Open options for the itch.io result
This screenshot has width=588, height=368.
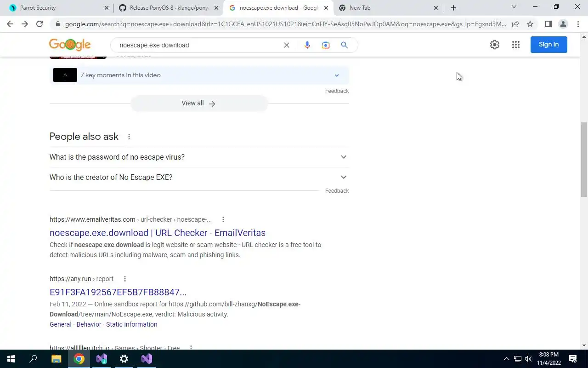[x=191, y=348]
